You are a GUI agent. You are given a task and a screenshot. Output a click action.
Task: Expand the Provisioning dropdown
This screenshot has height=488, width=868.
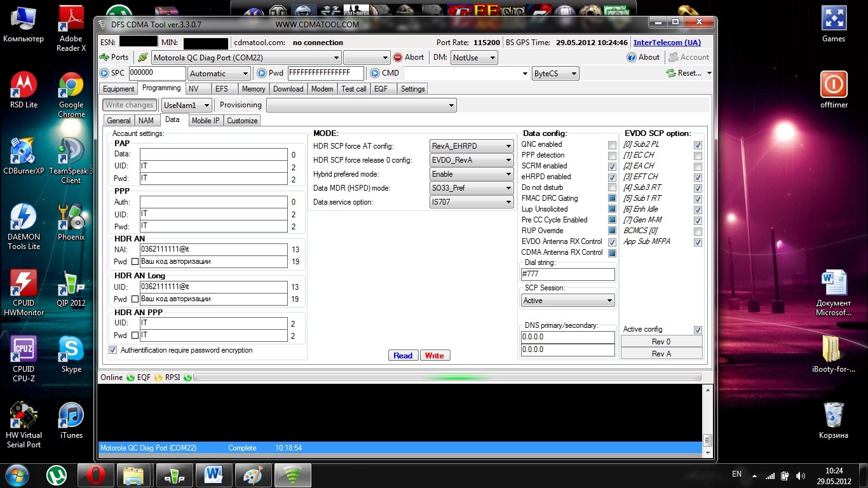click(x=361, y=105)
